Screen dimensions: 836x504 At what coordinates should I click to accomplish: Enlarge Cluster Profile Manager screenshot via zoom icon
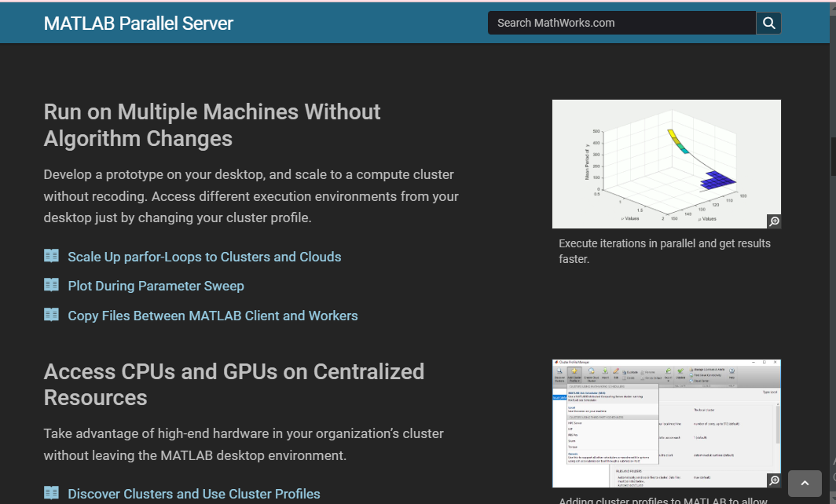[774, 480]
